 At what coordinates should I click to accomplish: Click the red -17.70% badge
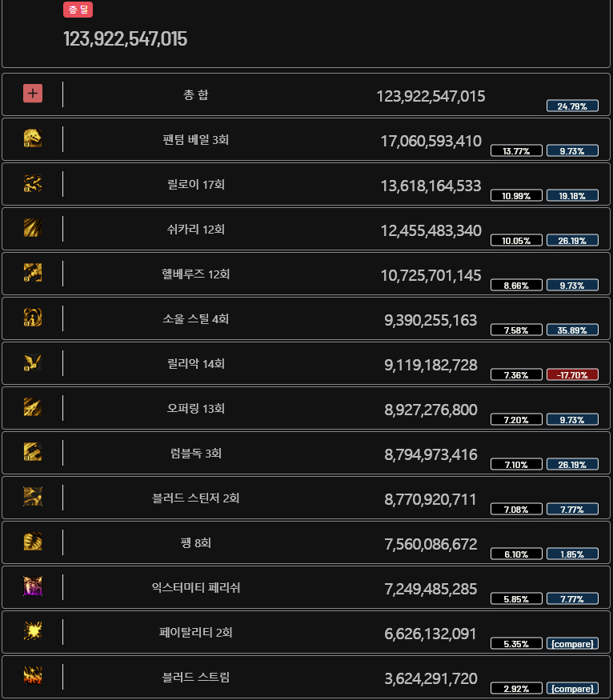[x=572, y=374]
